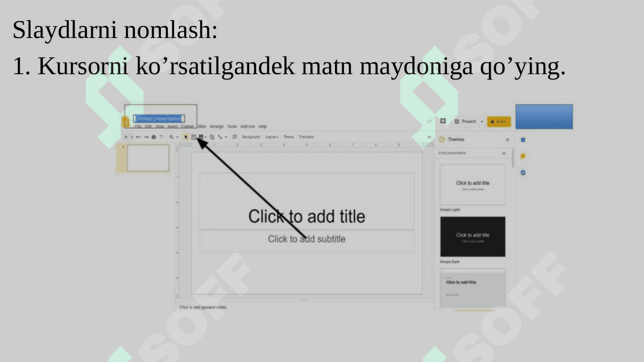Click the Redo icon
Screen dimensions: 644x362
tap(146, 137)
